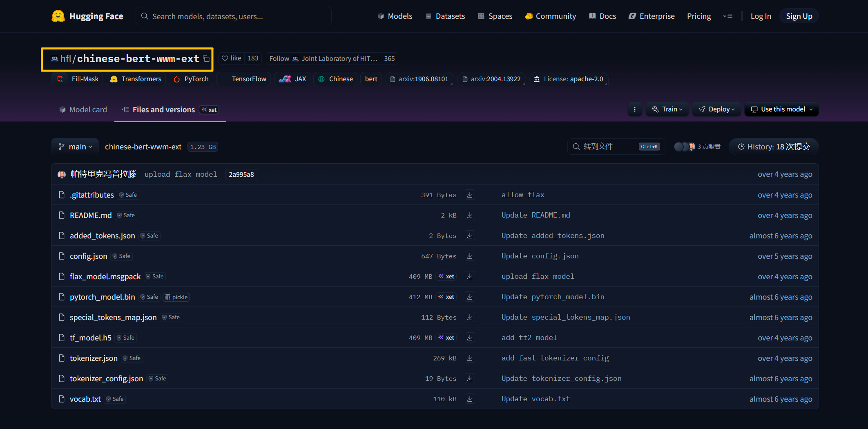868x429 pixels.
Task: Download special_tokens_map.json file
Action: 470,317
